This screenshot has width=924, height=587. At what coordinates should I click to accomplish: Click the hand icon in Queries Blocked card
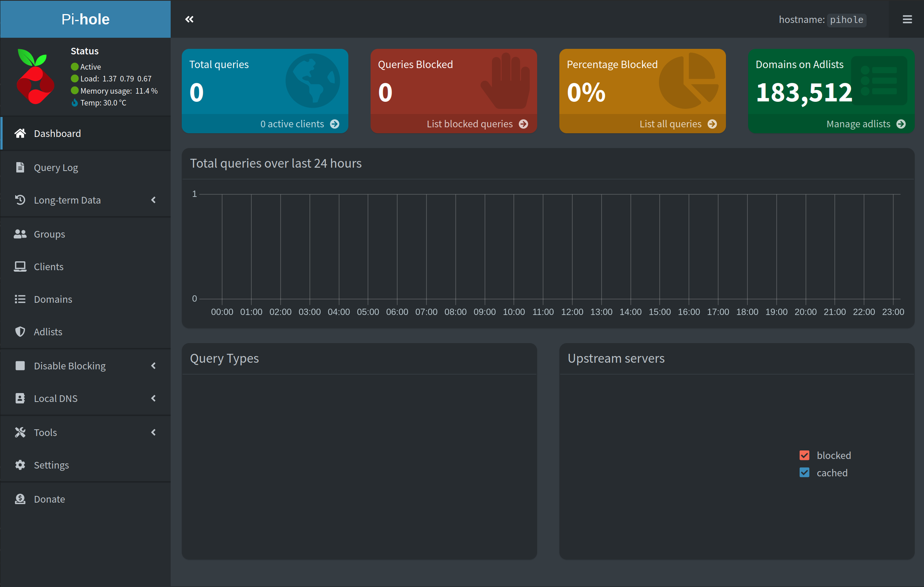[505, 81]
